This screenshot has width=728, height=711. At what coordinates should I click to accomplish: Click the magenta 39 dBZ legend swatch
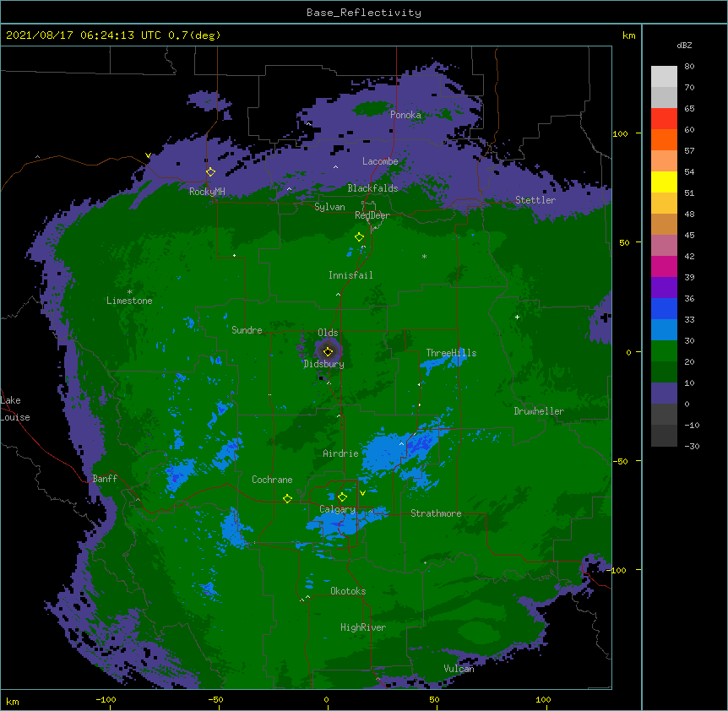[x=664, y=266]
